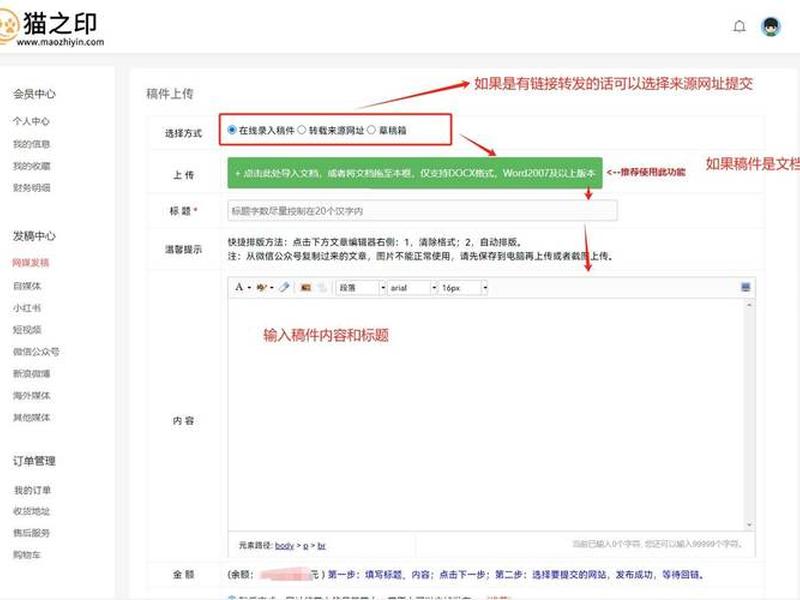Open 售后服务 in sidebar

(x=32, y=533)
